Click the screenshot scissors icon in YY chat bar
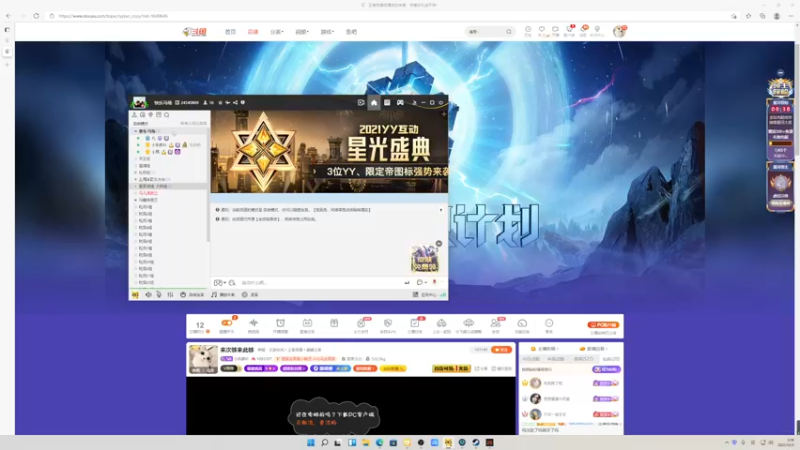 click(x=232, y=283)
